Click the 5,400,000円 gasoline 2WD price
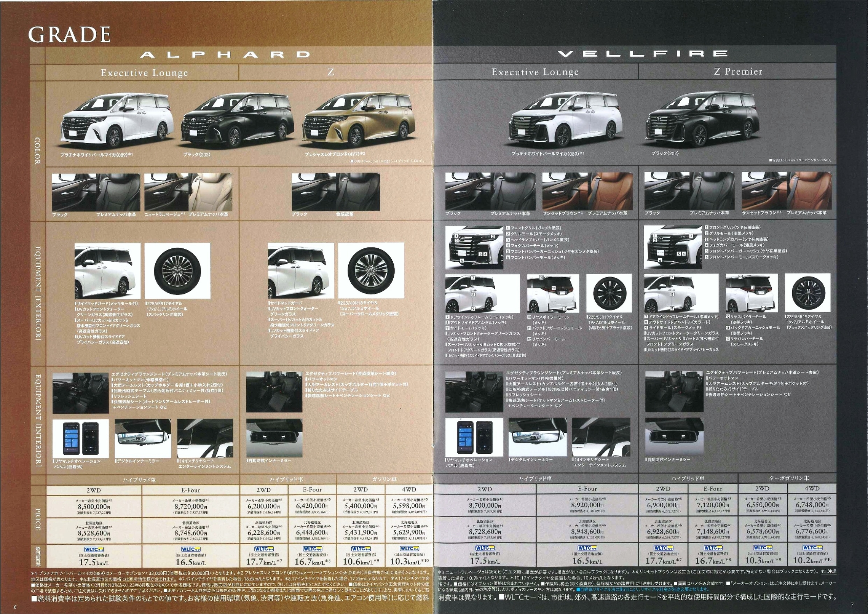This screenshot has height=614, width=868. 360,507
